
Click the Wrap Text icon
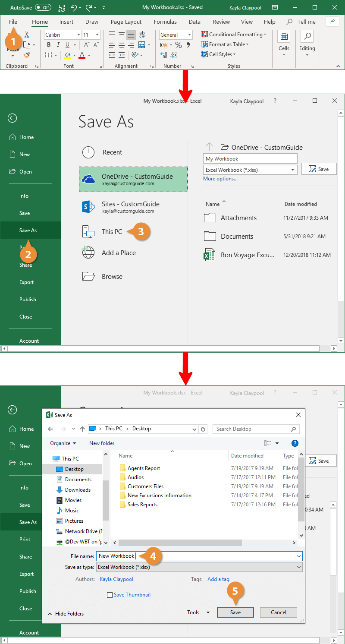click(142, 34)
